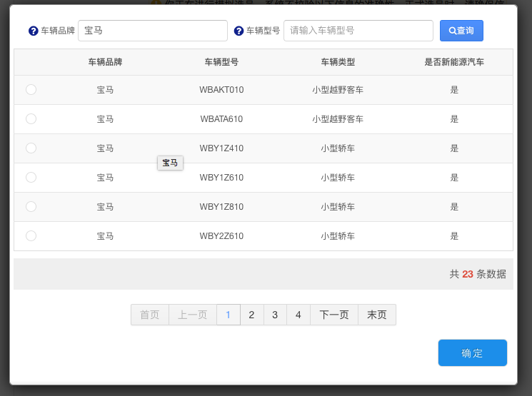Click the model cell WBY1Z810
The height and width of the screenshot is (396, 532).
pyautogui.click(x=221, y=207)
